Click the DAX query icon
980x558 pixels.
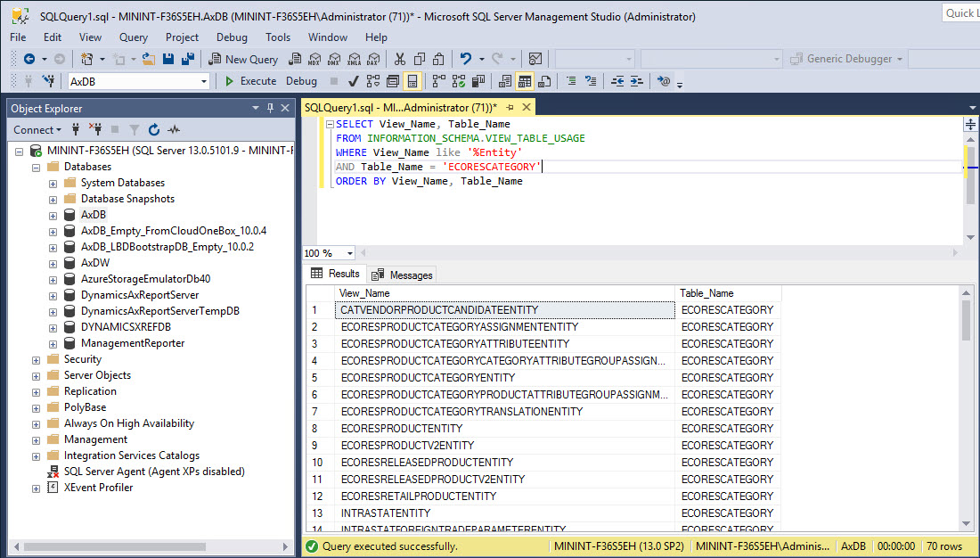pos(373,60)
